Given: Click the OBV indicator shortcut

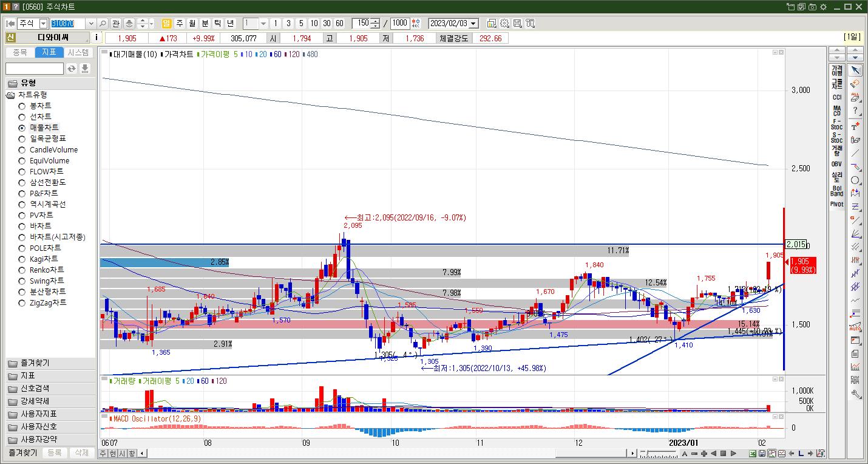Looking at the screenshot, I should pos(837,164).
